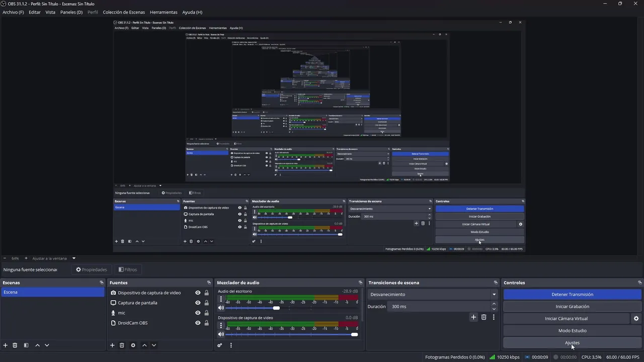Hide the Captura de pantalla source
Screen dimensions: 644x362
pyautogui.click(x=198, y=303)
